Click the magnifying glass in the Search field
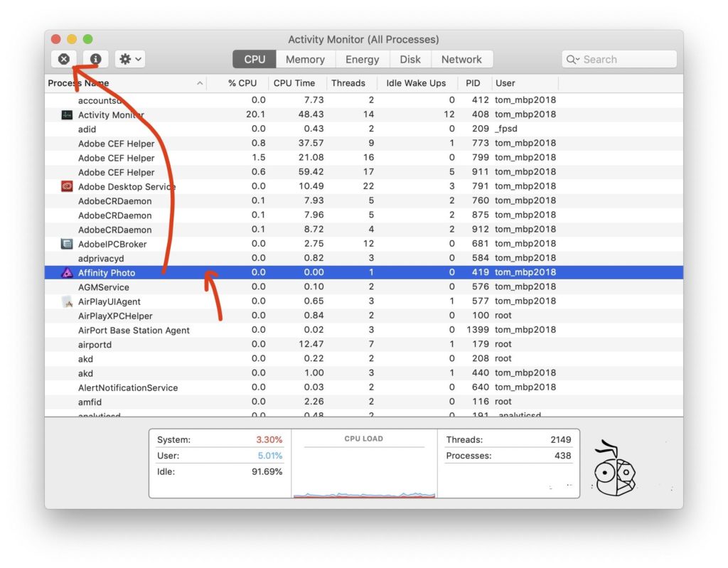 [573, 59]
